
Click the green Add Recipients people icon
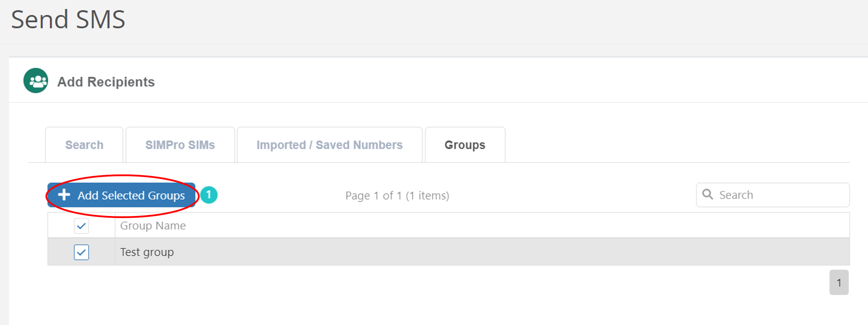(36, 81)
